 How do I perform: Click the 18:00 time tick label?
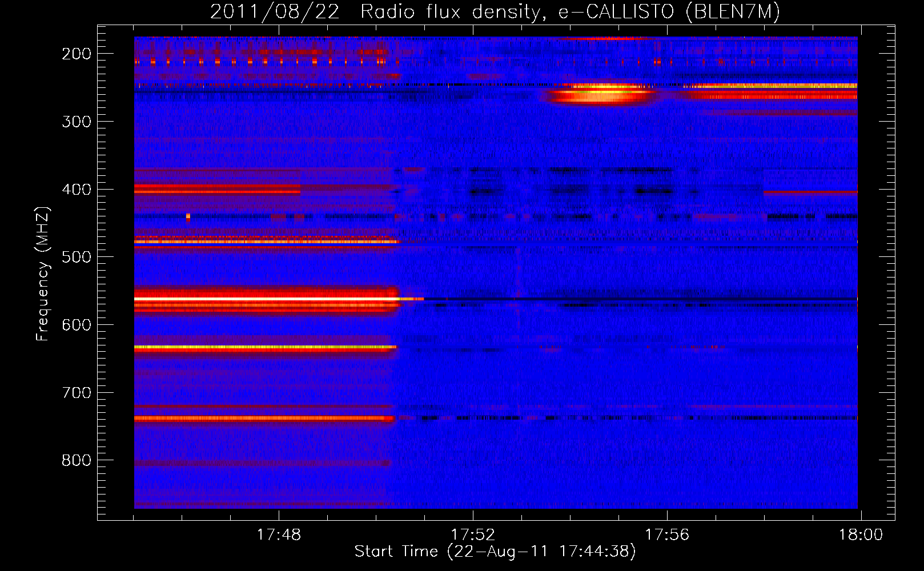point(861,535)
